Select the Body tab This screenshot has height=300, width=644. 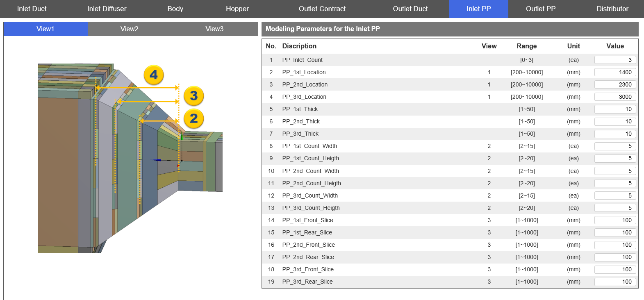point(175,9)
